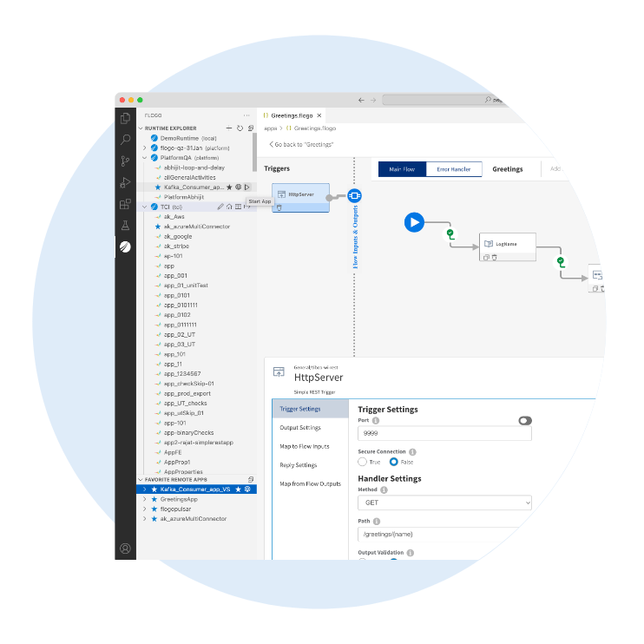This screenshot has height=644, width=644.
Task: Delete the HttpServer trigger via trash icon
Action: 279,207
